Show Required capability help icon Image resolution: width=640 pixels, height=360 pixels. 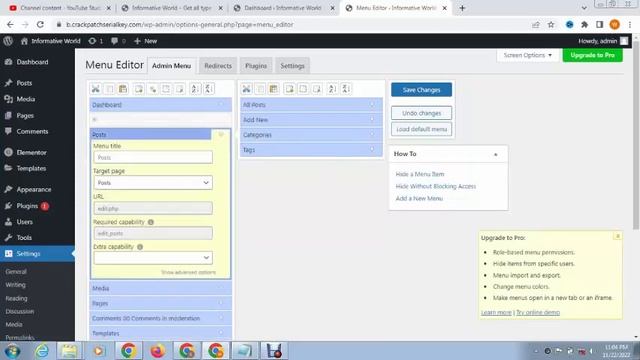click(151, 222)
